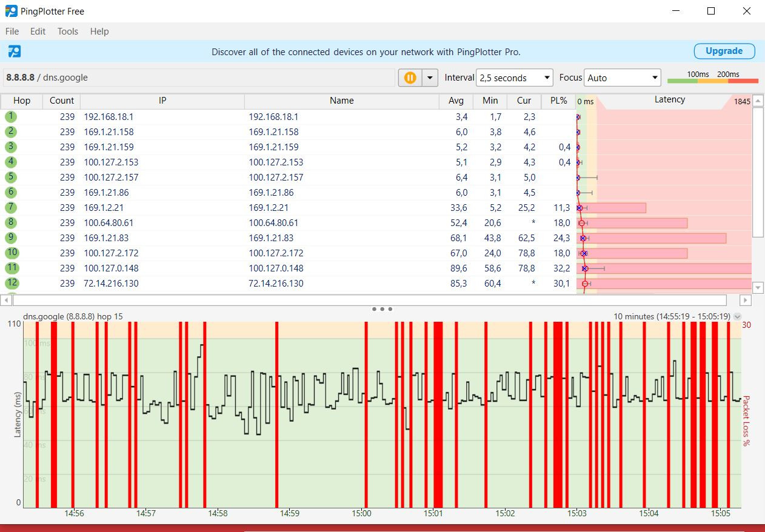Click the hop 4 green circle icon
Screen dimensions: 765x532
click(12, 162)
